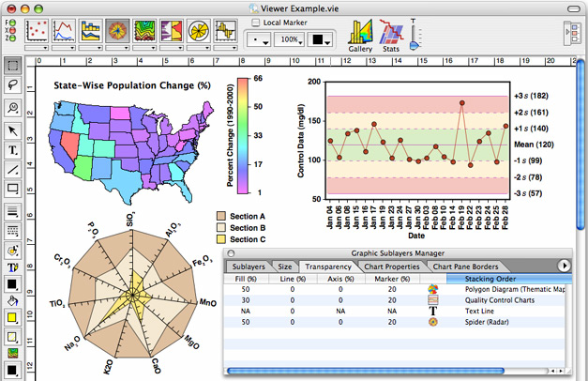Switch to the Transparency tab
The image size is (588, 381).
(x=328, y=267)
